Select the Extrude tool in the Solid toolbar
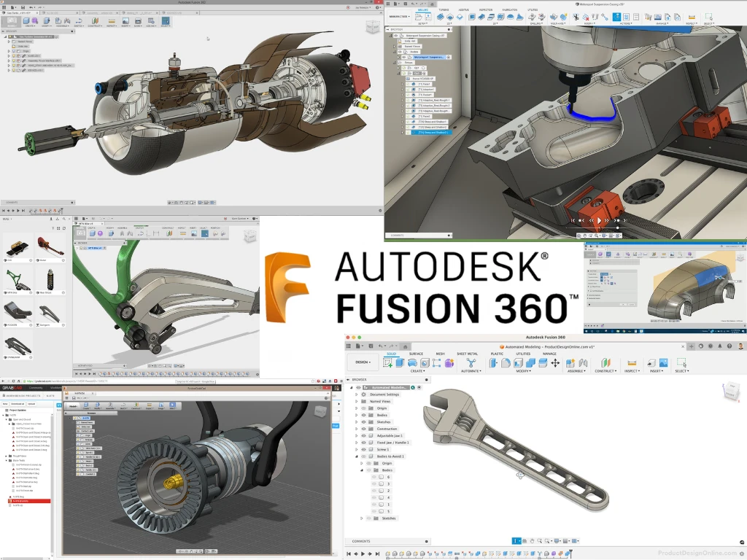Screen dimensions: 747x560 pyautogui.click(x=399, y=362)
